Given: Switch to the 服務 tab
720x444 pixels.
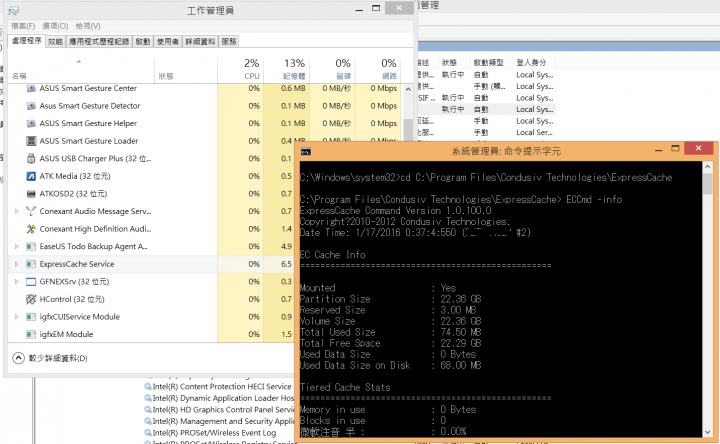Looking at the screenshot, I should pyautogui.click(x=229, y=41).
